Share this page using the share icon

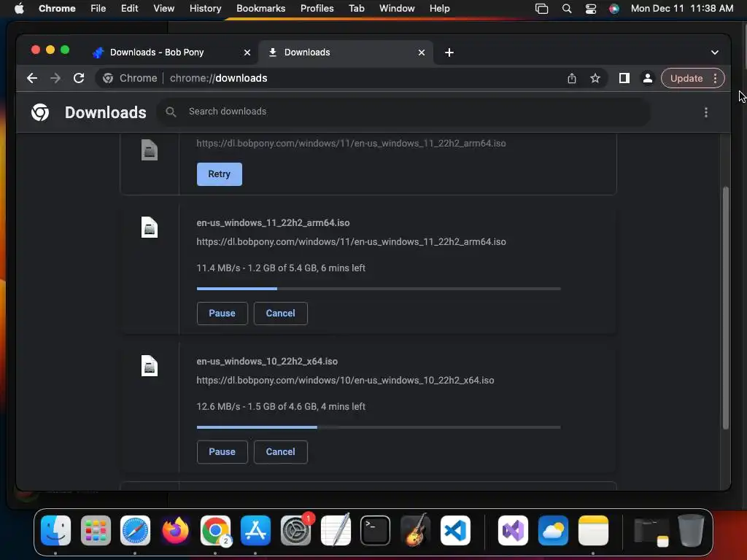click(572, 78)
